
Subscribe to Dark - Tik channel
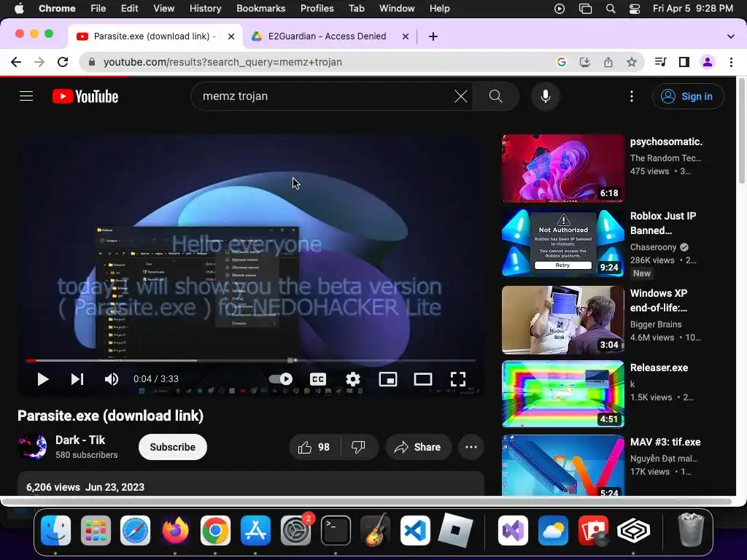pyautogui.click(x=172, y=447)
